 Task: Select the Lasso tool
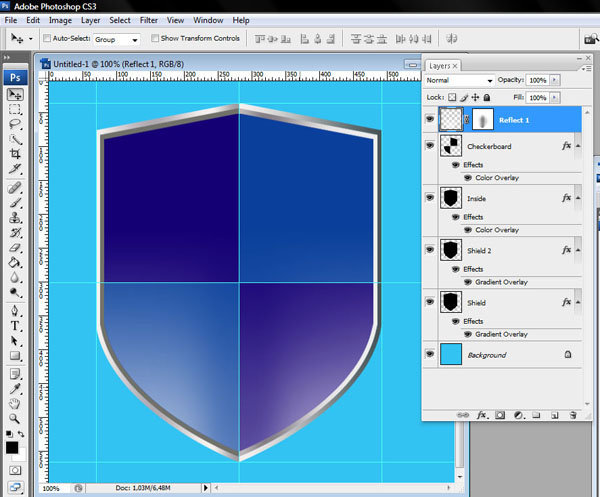(x=15, y=124)
